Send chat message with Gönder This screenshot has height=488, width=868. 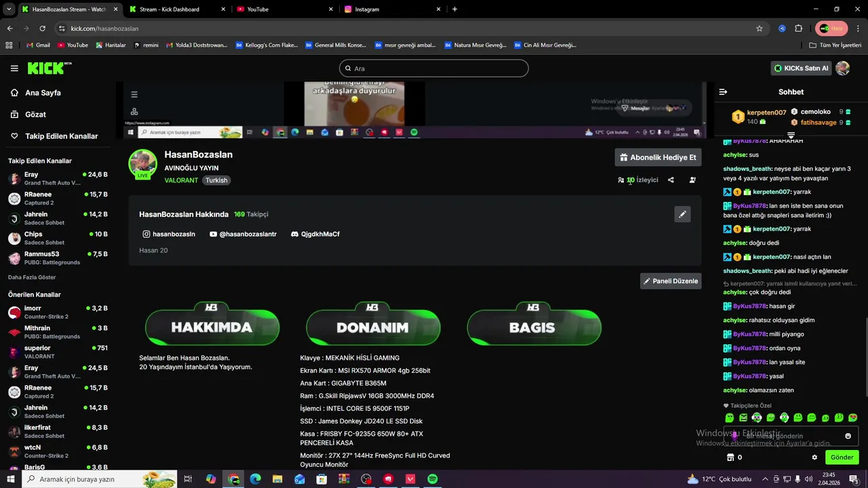tap(842, 457)
